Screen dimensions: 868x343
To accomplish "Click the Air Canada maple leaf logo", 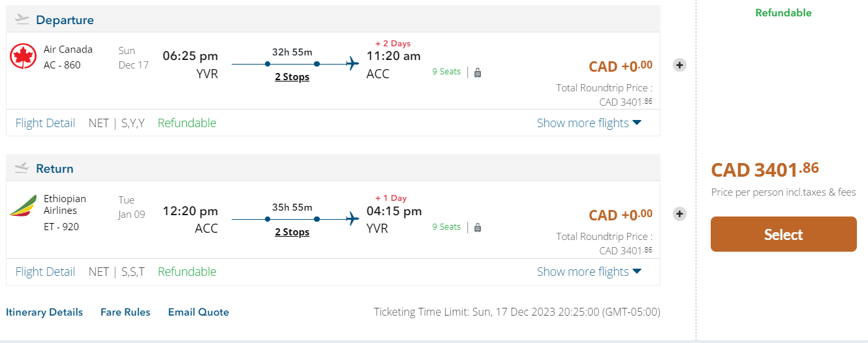I will [x=23, y=57].
